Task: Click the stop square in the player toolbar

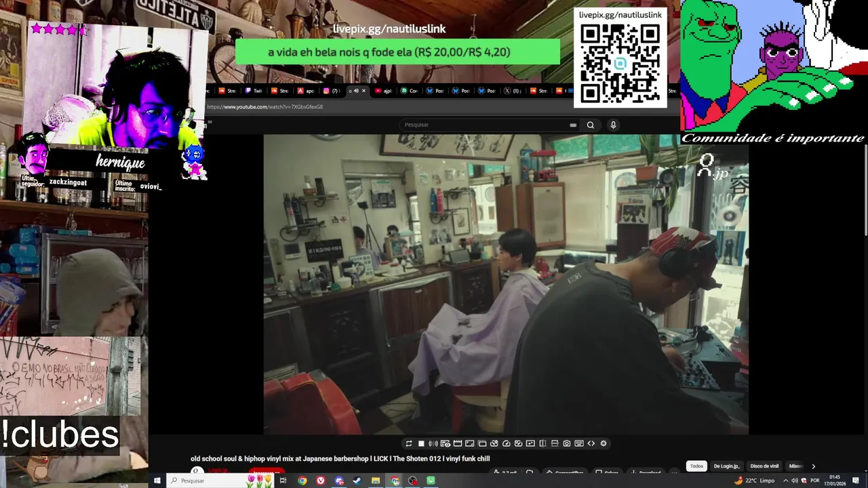Action: click(x=421, y=443)
